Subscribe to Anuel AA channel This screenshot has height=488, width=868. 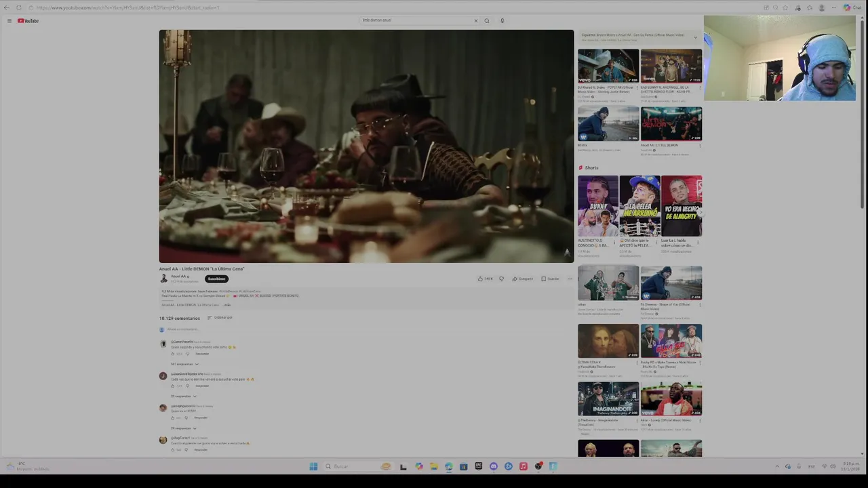click(216, 279)
